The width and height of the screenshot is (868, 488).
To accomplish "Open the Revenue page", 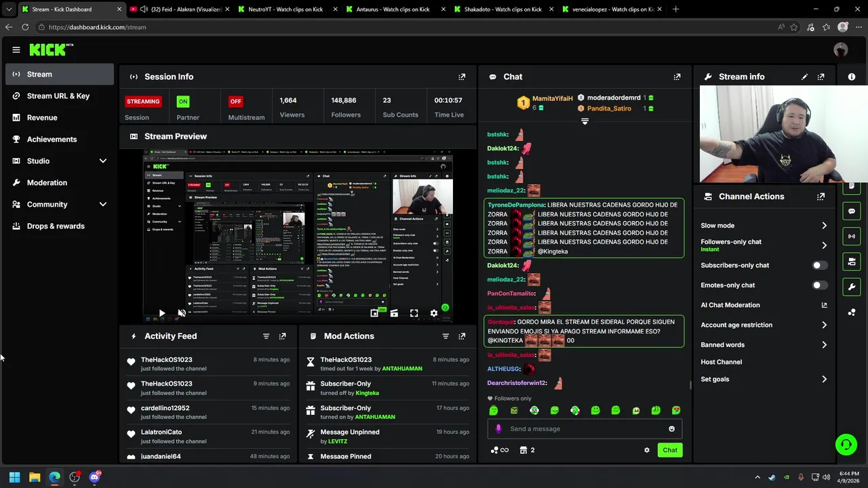I will tap(60, 117).
